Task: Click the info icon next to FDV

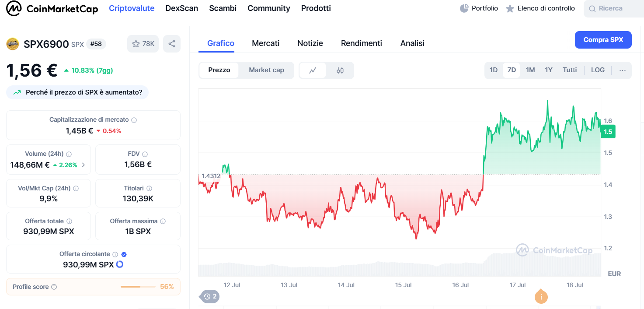Action: coord(145,154)
